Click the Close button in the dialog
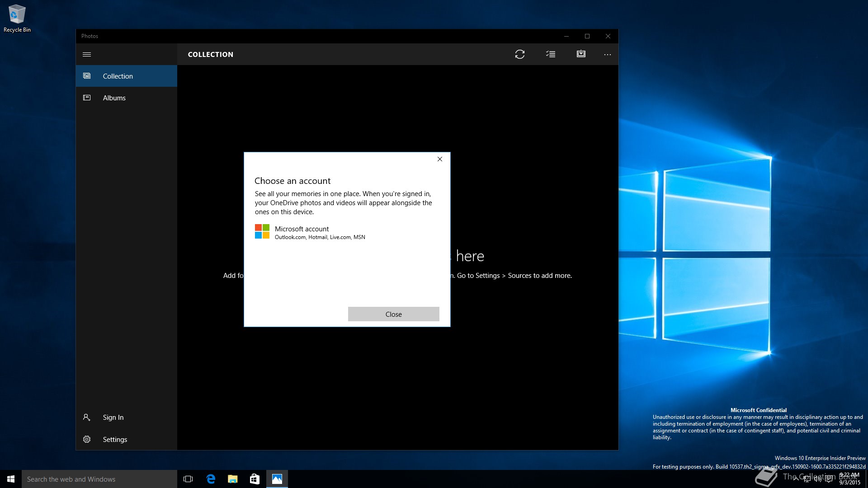The width and height of the screenshot is (868, 488). tap(393, 314)
